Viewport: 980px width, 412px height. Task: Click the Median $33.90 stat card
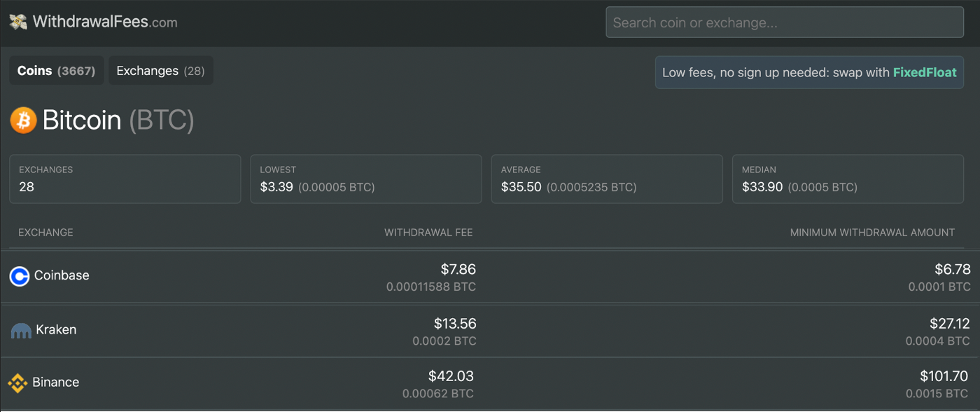[848, 179]
